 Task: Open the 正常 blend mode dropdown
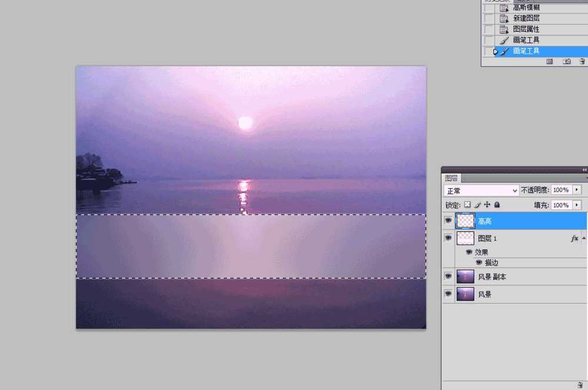[x=481, y=191]
